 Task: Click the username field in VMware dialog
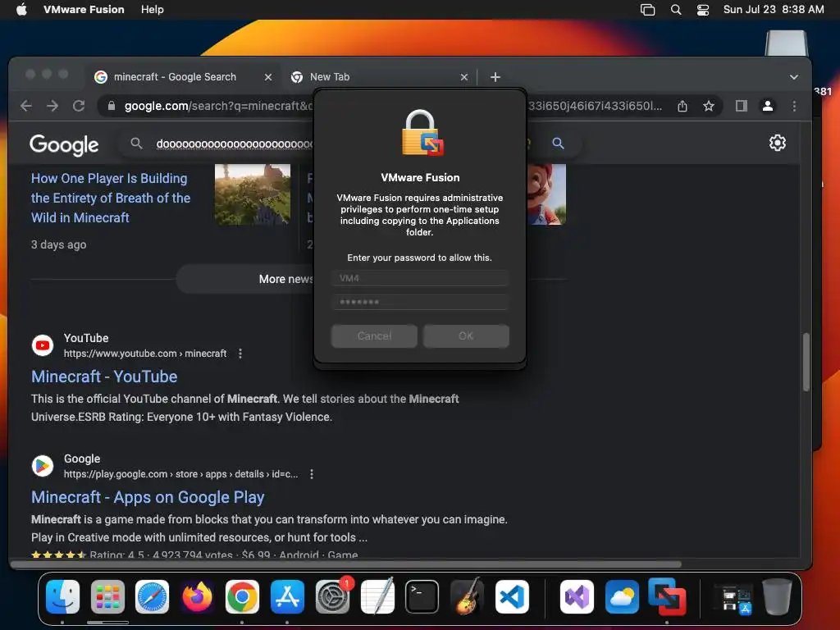point(419,278)
